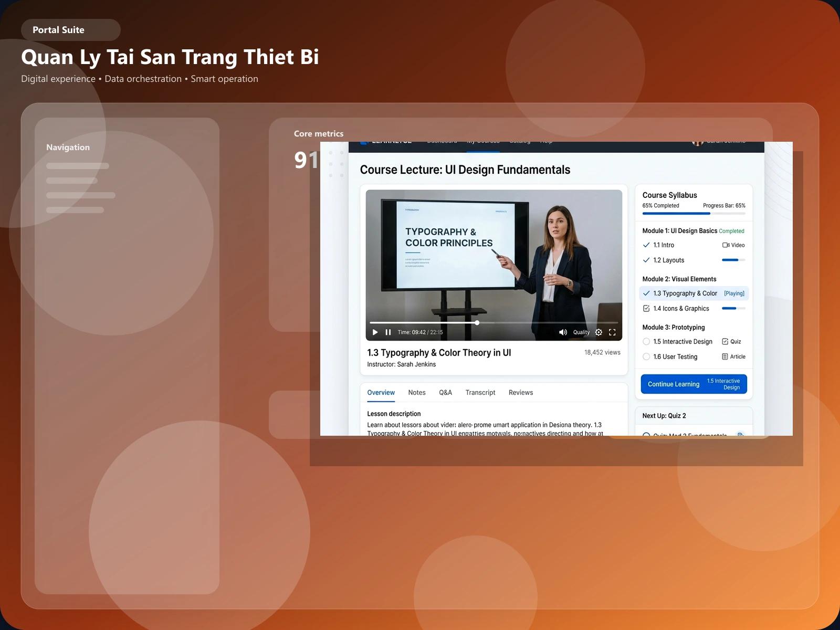Click the Time 09:42 / 22:15 readout
The height and width of the screenshot is (630, 840).
pos(420,332)
